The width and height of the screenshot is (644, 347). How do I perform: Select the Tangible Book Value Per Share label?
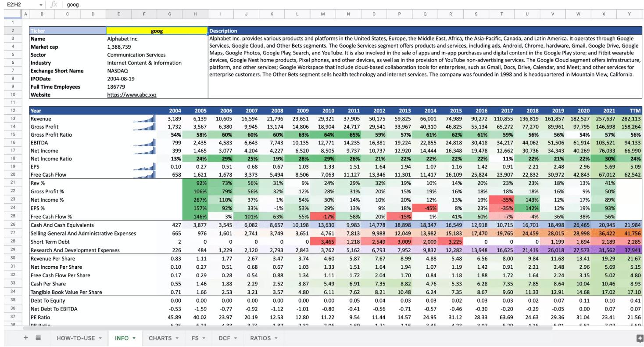coord(66,292)
